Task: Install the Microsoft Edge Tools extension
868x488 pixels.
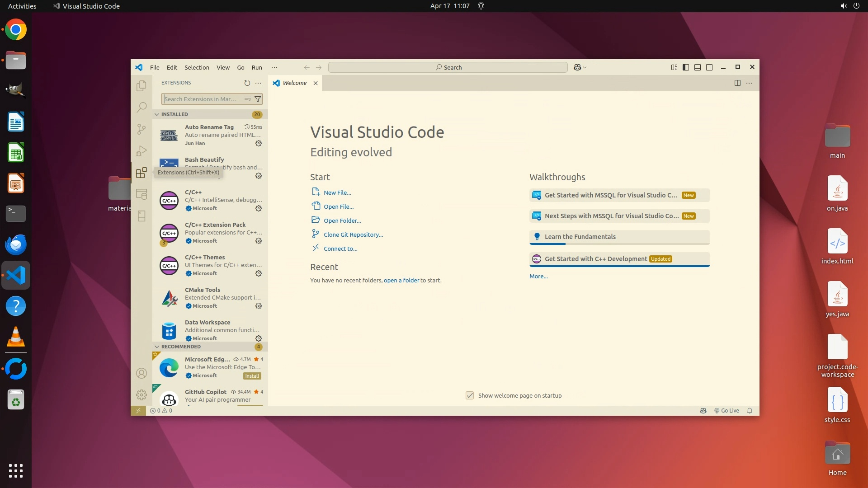Action: 252,376
